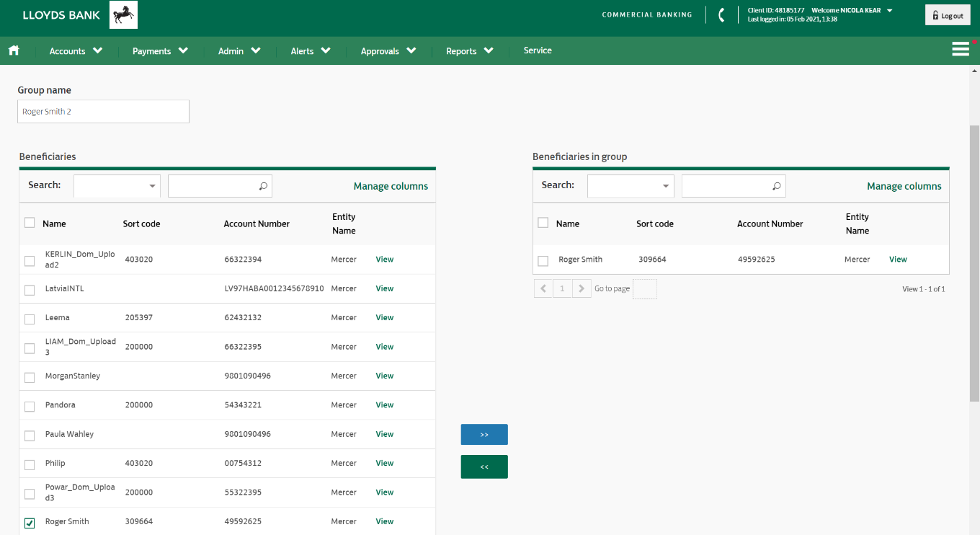Sort Beneficiaries by Sort code header
The width and height of the screenshot is (980, 535).
[x=141, y=224]
